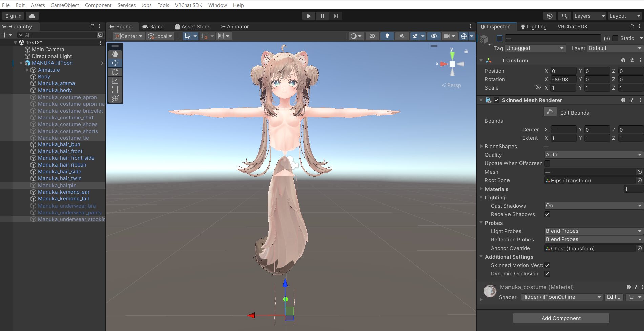Screen dimensions: 644x331
Task: Open the GameObject menu
Action: (x=64, y=5)
